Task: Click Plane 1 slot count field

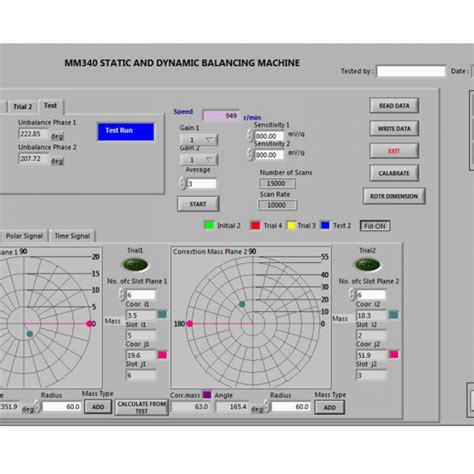Action: click(x=141, y=295)
